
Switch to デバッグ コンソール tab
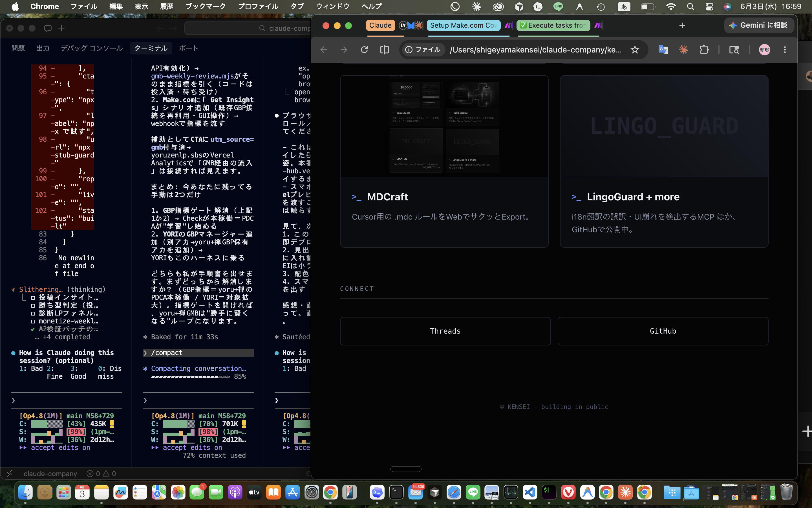92,48
